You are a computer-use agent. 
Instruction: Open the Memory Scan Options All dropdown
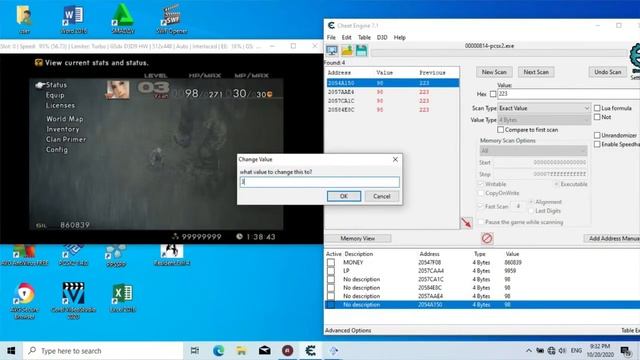(x=533, y=151)
